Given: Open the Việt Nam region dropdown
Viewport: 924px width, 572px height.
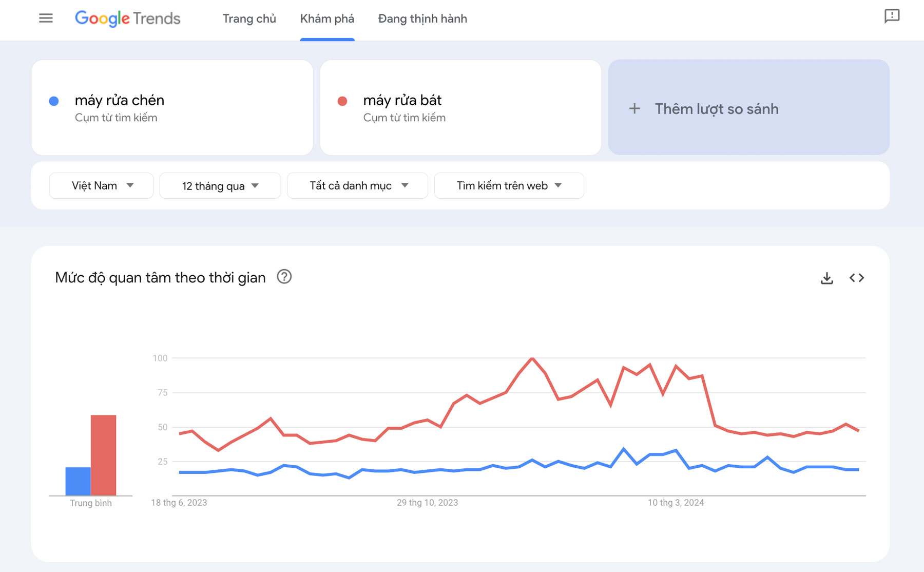Looking at the screenshot, I should coord(101,185).
